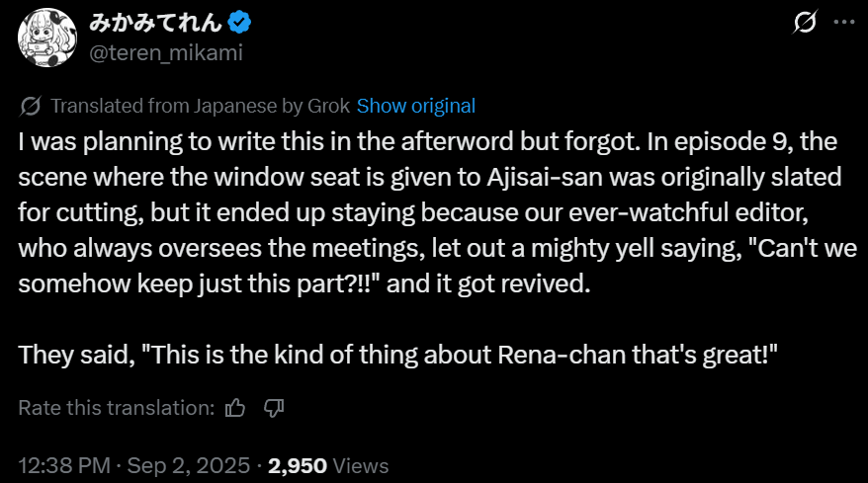The width and height of the screenshot is (868, 483).
Task: Click the 'Rate this translation' label
Action: [116, 407]
